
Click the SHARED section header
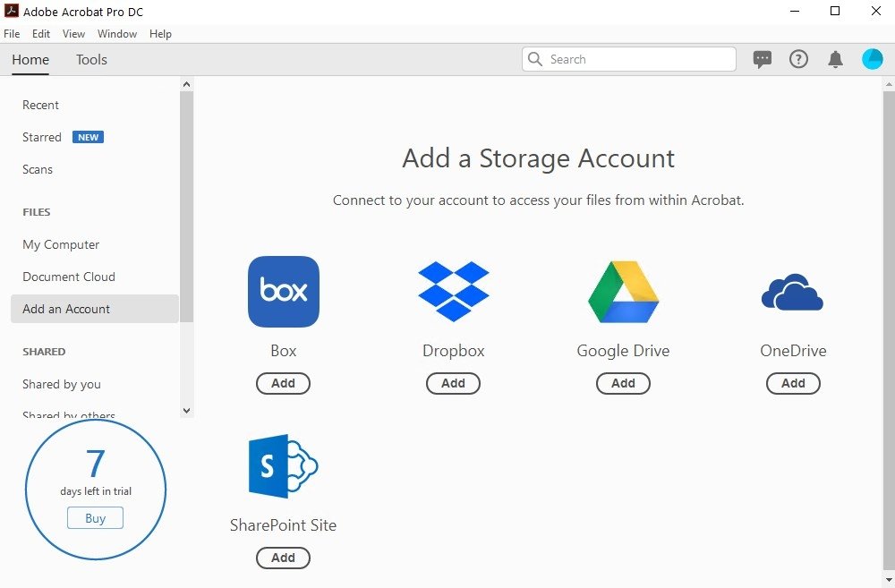click(44, 352)
